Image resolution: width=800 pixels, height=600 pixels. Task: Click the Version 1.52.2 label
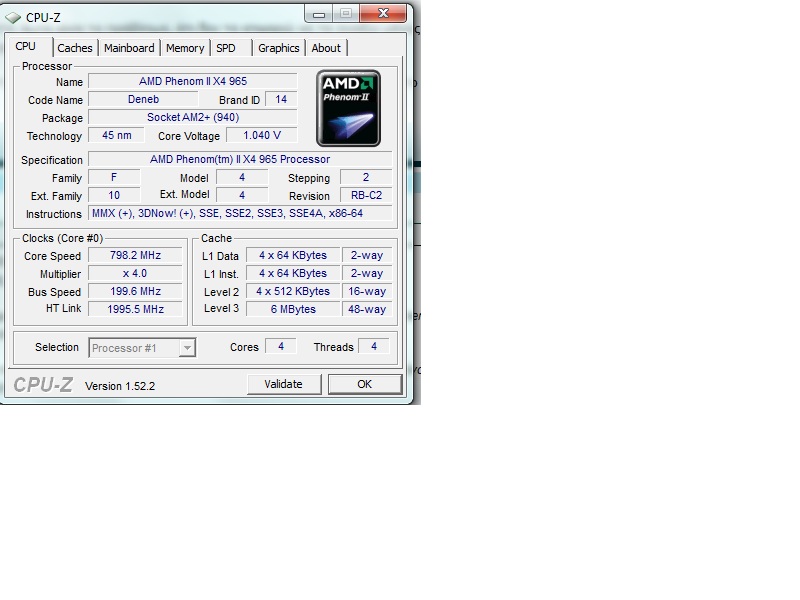[120, 386]
